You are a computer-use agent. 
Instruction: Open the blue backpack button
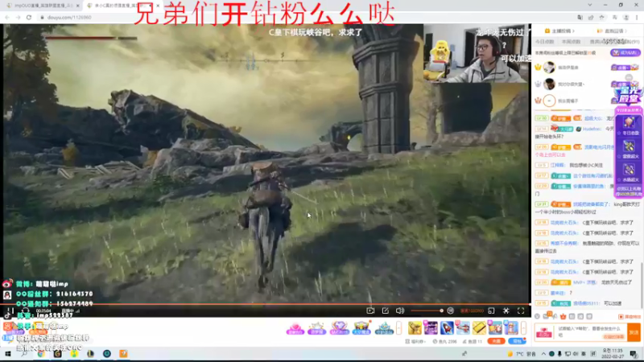[517, 341]
